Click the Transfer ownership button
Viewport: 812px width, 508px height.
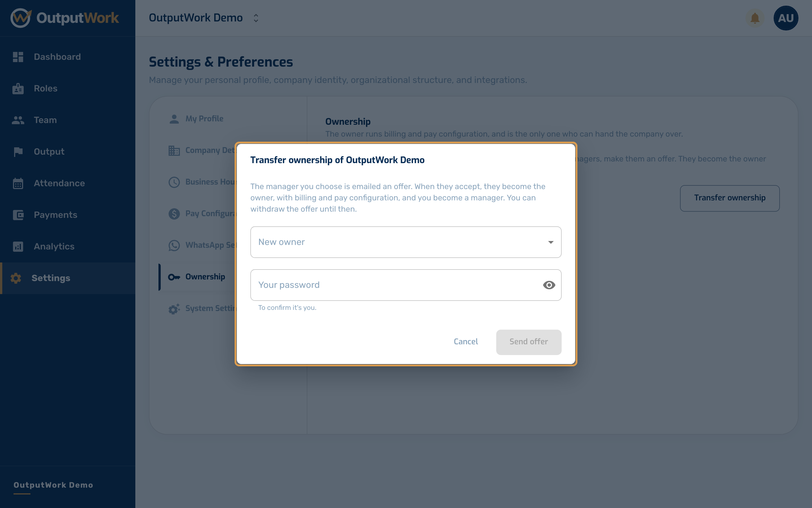[x=729, y=198]
